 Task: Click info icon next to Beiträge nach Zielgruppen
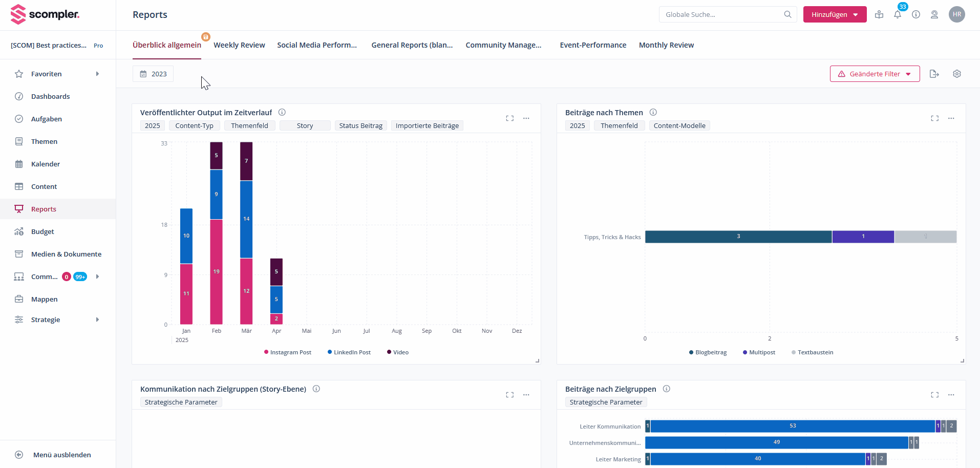pos(666,389)
